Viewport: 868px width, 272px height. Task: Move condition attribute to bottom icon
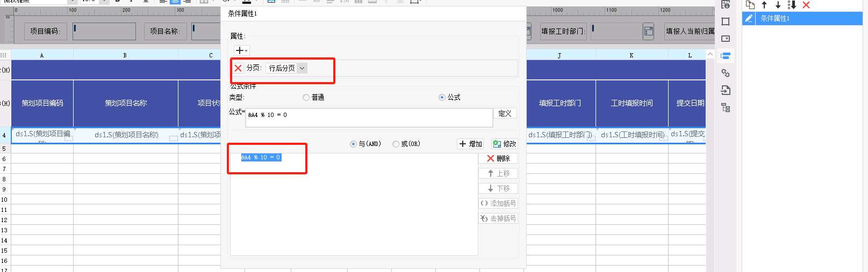792,5
